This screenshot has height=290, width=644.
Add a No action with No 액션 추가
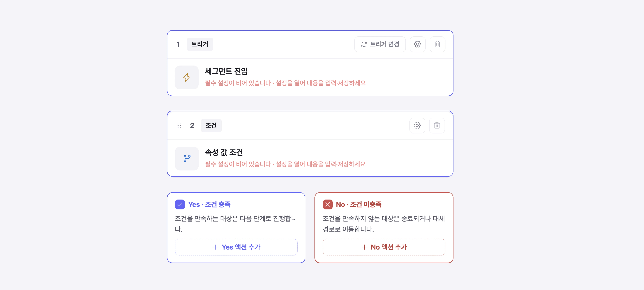384,247
